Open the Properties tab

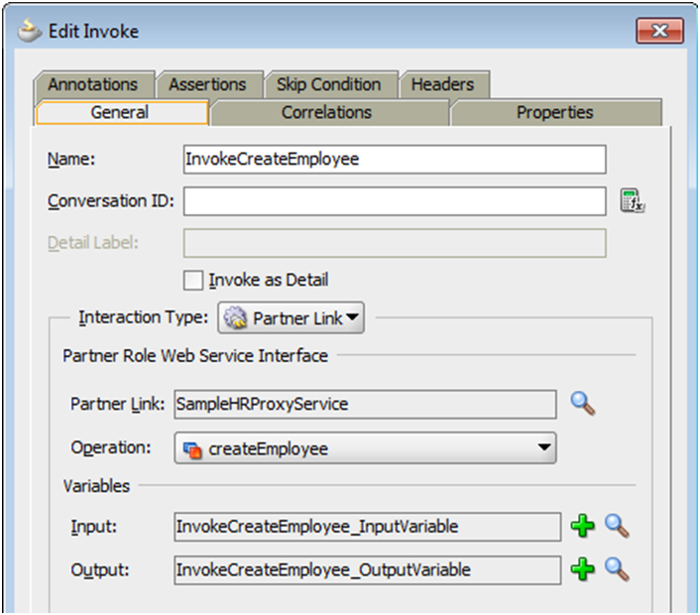555,113
